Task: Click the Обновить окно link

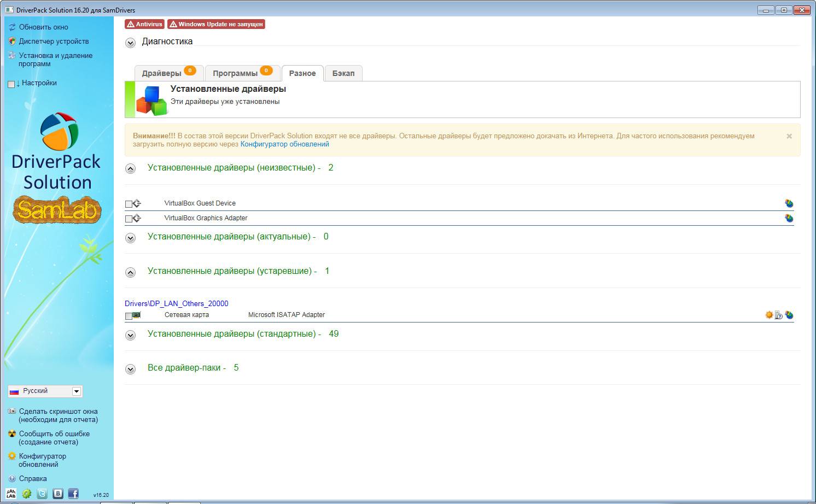Action: pos(44,27)
